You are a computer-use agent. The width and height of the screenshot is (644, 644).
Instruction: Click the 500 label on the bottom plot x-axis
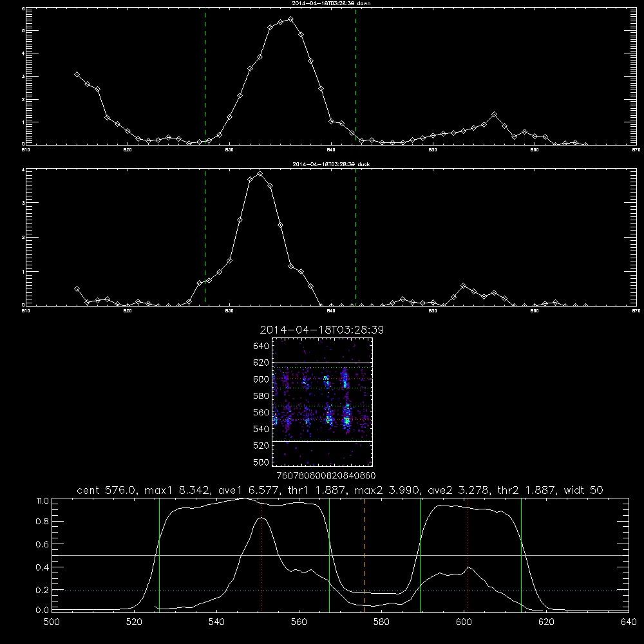[x=52, y=622]
